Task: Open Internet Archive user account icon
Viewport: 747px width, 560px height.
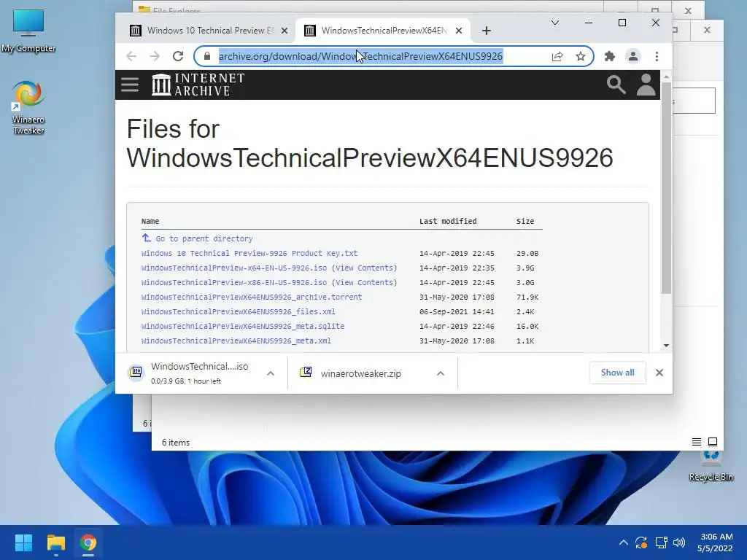Action: click(646, 85)
